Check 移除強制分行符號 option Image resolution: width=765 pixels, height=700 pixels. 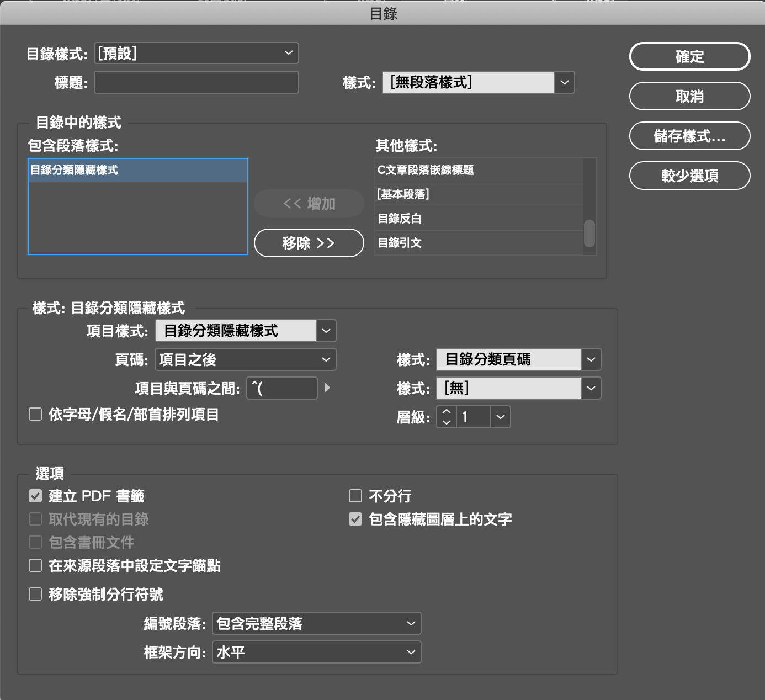35,594
